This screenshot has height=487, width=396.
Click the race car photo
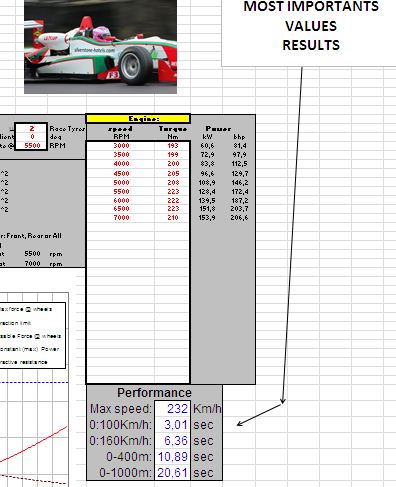(x=100, y=46)
